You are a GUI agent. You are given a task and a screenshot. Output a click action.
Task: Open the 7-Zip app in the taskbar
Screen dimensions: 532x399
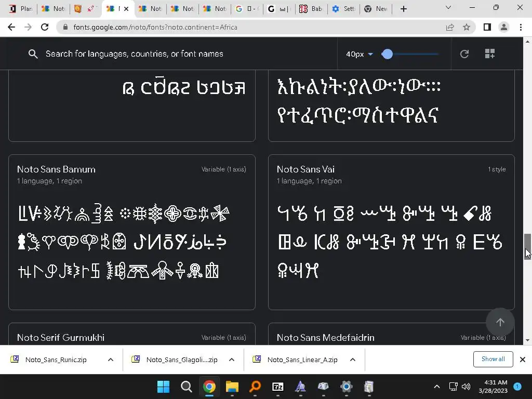click(278, 387)
